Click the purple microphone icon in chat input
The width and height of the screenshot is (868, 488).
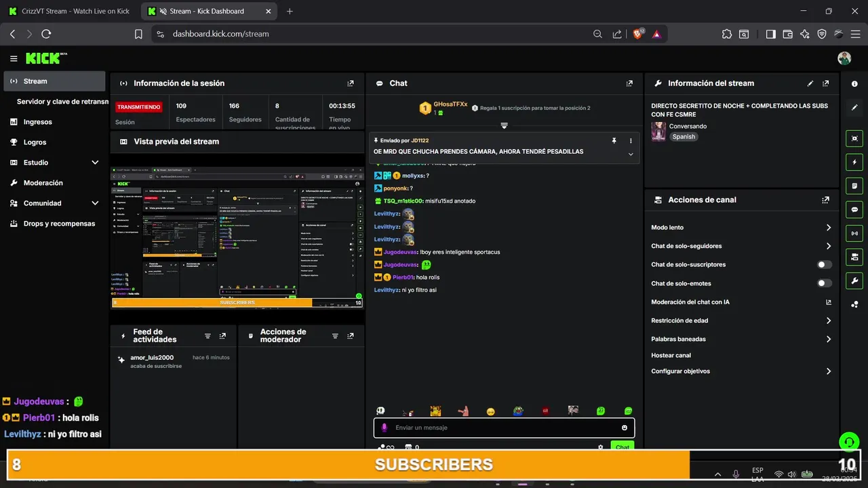384,428
